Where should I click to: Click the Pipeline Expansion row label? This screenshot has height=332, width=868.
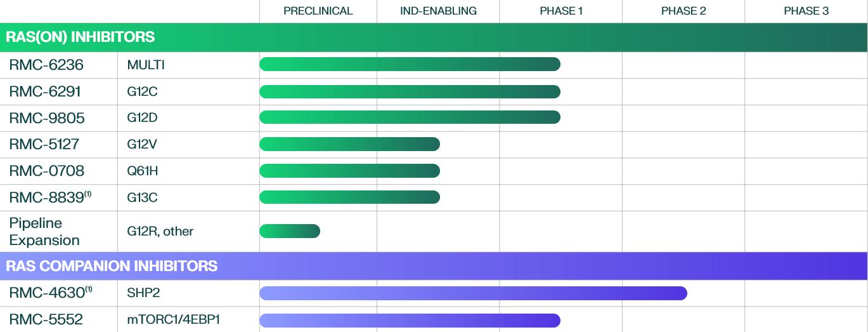[x=44, y=232]
